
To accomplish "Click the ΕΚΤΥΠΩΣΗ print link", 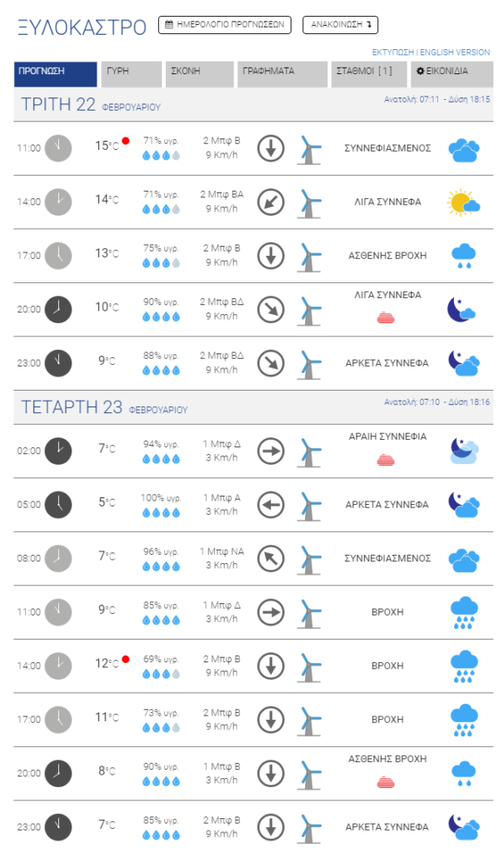I will coord(393,52).
